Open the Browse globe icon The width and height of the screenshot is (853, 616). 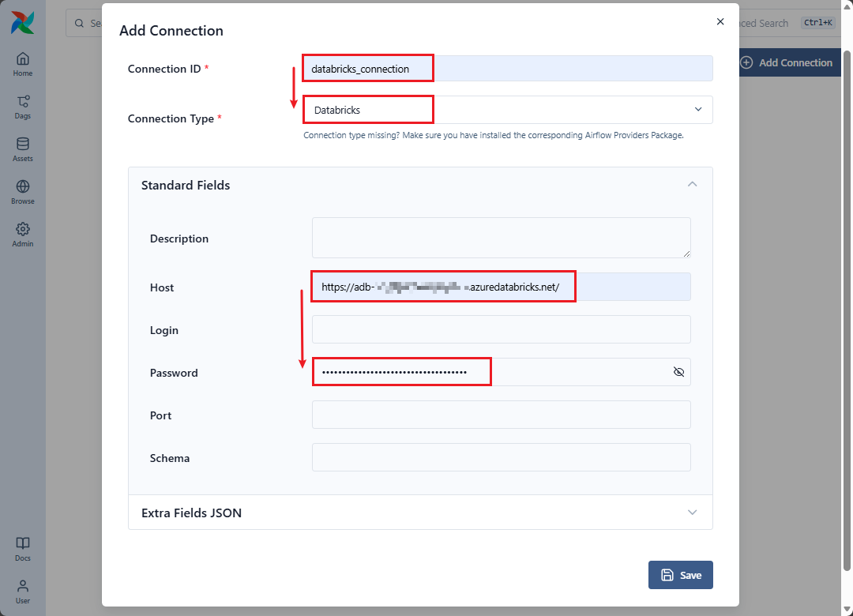(23, 191)
